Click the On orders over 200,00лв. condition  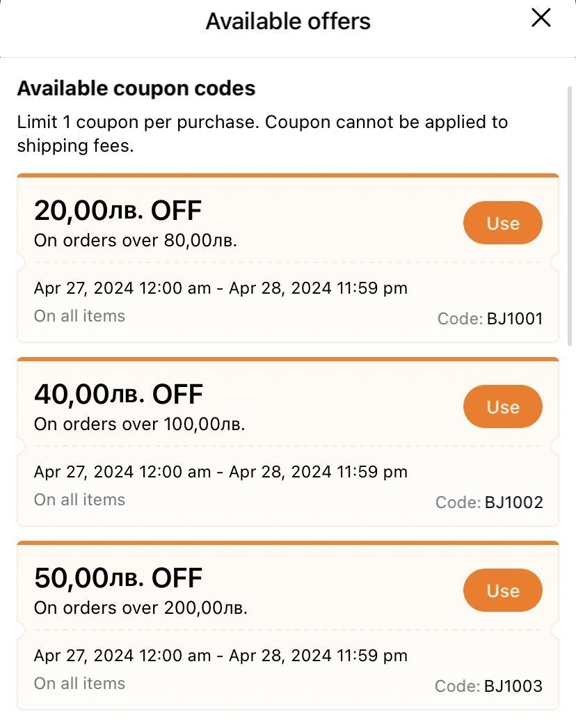click(141, 608)
